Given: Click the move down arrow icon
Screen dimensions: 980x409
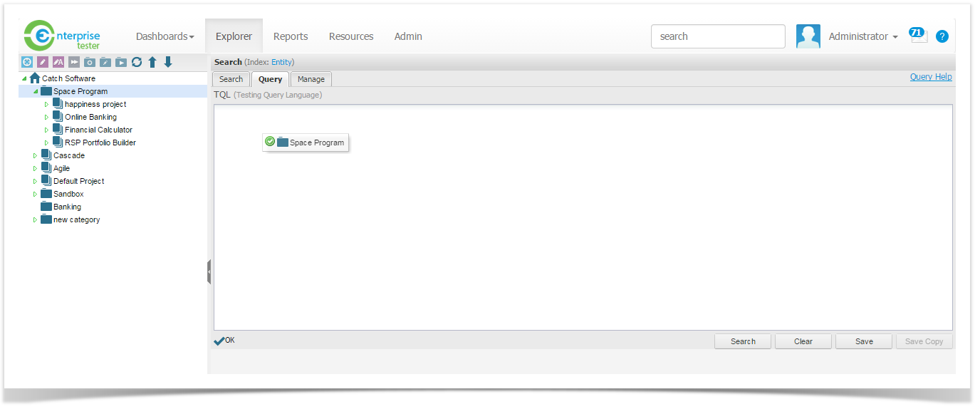Looking at the screenshot, I should click(168, 62).
